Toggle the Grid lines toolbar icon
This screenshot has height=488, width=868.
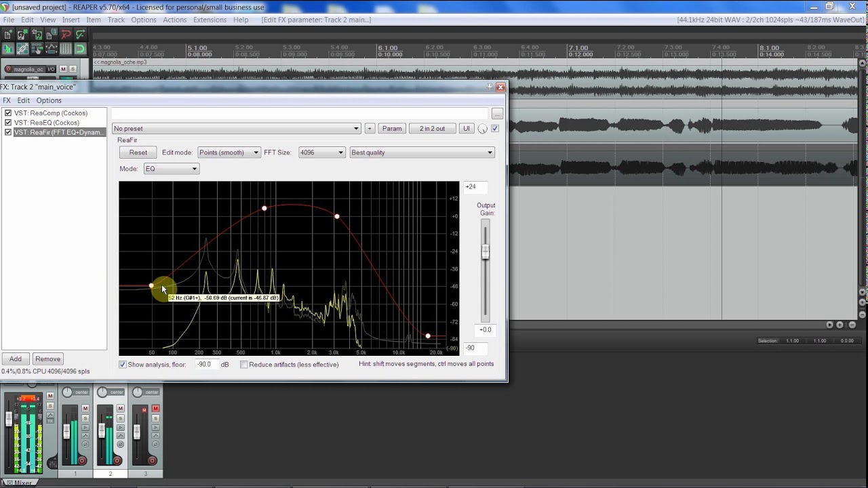tap(66, 49)
